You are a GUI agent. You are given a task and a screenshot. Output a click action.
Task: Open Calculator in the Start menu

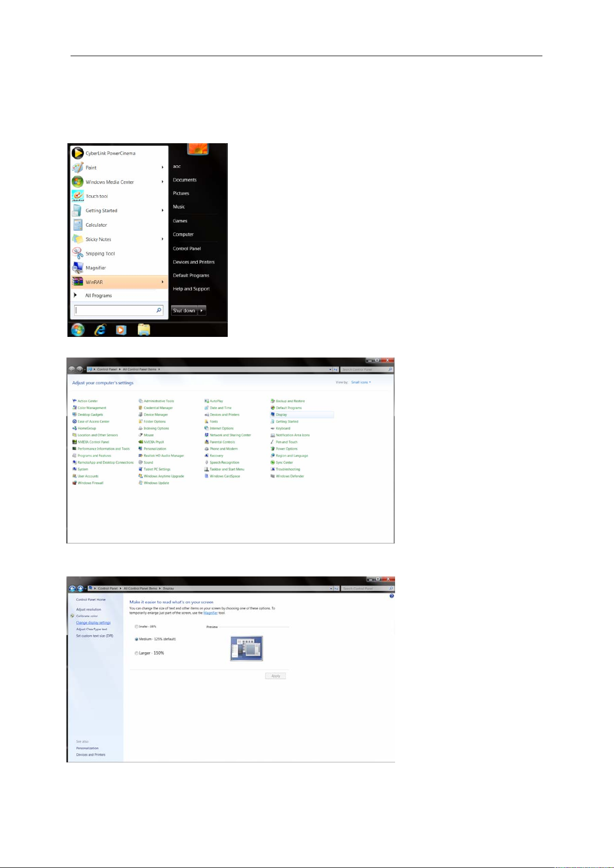click(96, 225)
